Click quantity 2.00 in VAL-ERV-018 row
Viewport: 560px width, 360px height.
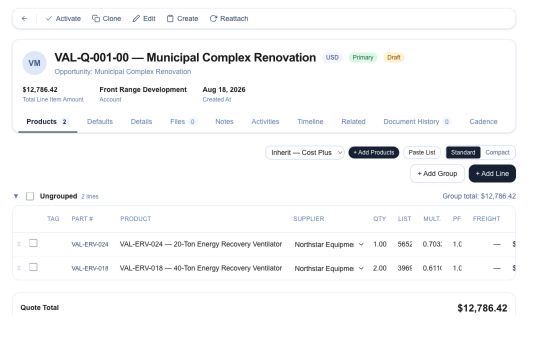[380, 268]
